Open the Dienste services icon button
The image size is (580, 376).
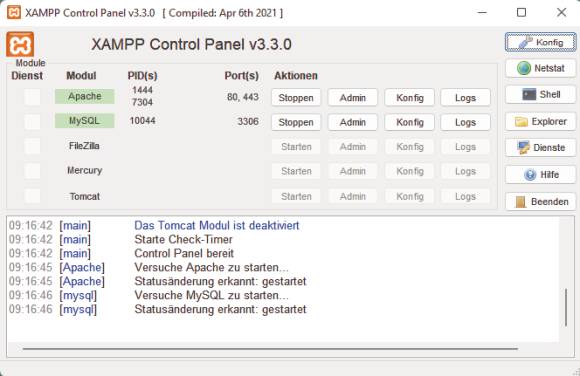click(540, 148)
